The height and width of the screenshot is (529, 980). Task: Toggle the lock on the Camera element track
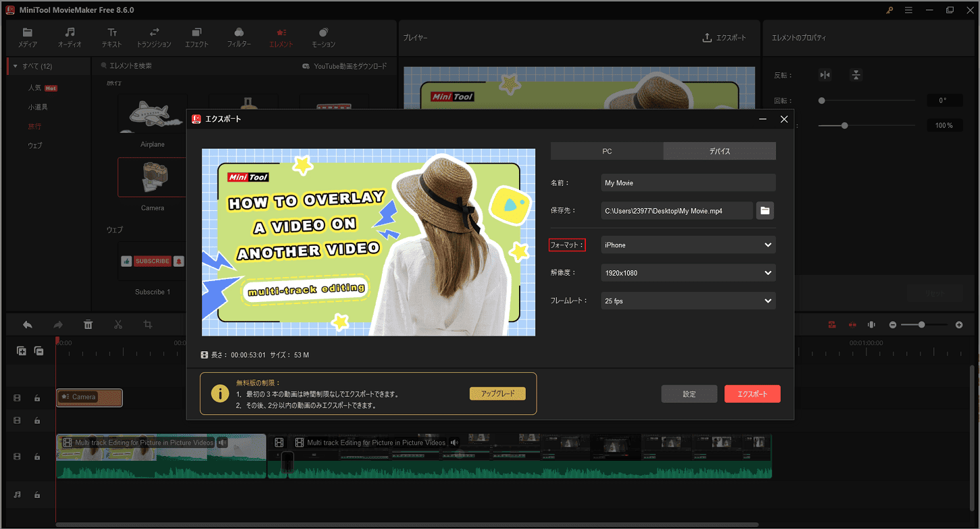click(x=37, y=398)
